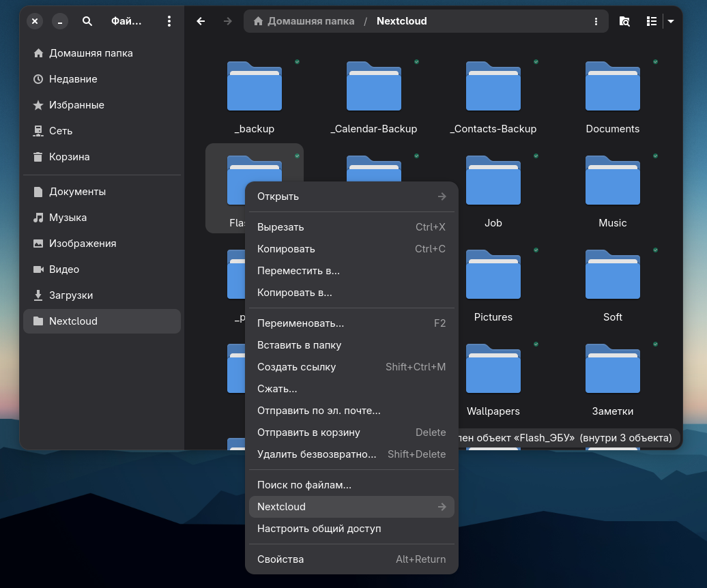This screenshot has height=588, width=707.
Task: Open path bar three-dot menu
Action: click(596, 21)
